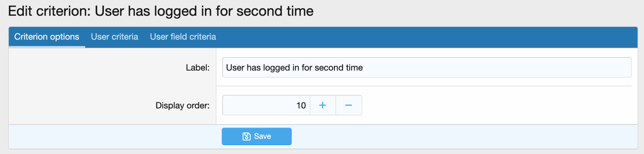Click the footer area left of Save button

pos(110,136)
